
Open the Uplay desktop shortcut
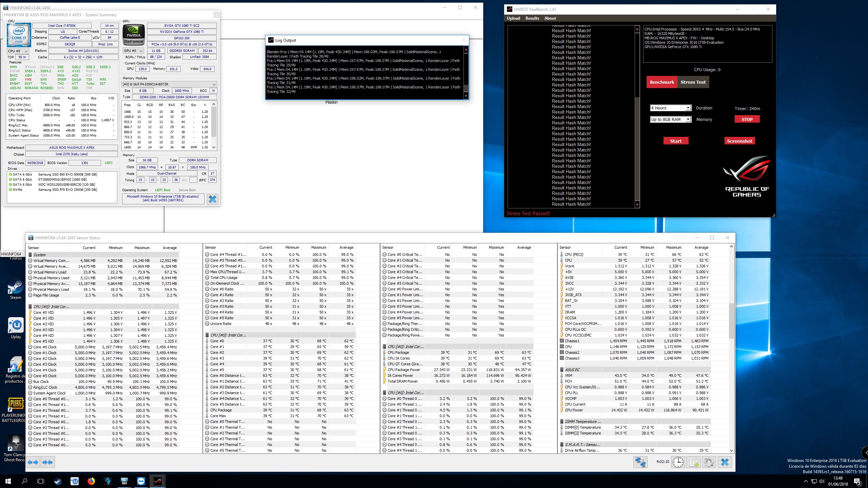point(16,328)
